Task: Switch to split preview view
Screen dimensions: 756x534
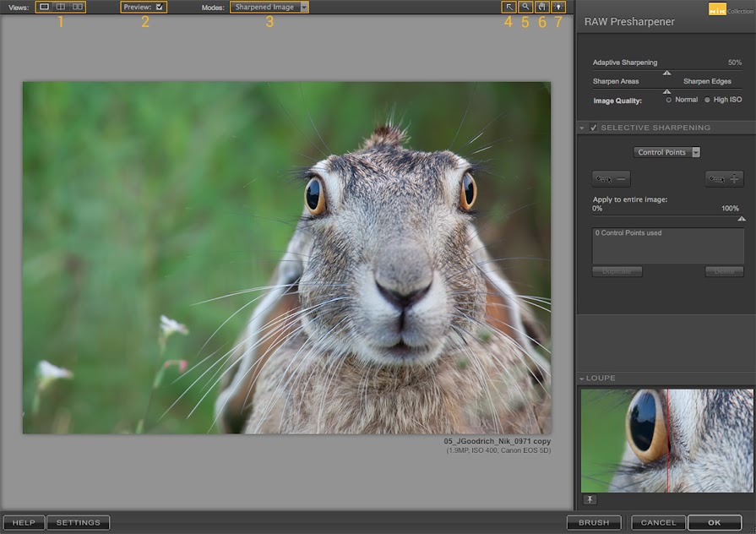Action: click(60, 7)
